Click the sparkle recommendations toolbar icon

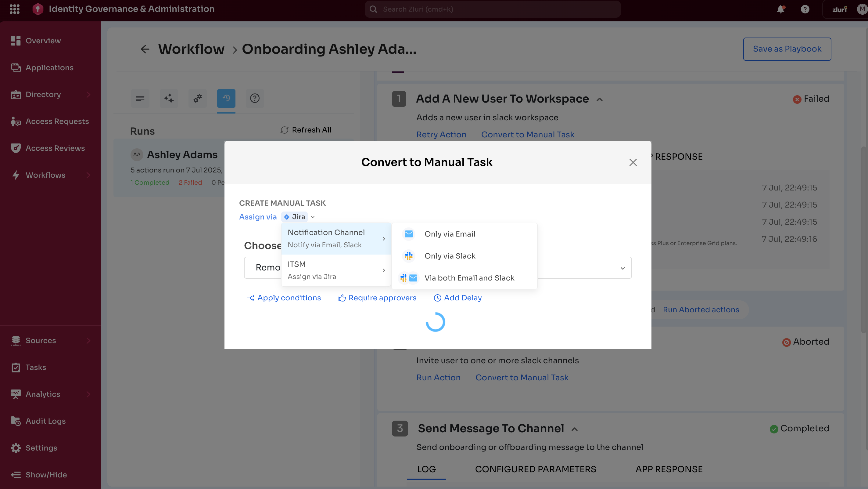pyautogui.click(x=169, y=98)
